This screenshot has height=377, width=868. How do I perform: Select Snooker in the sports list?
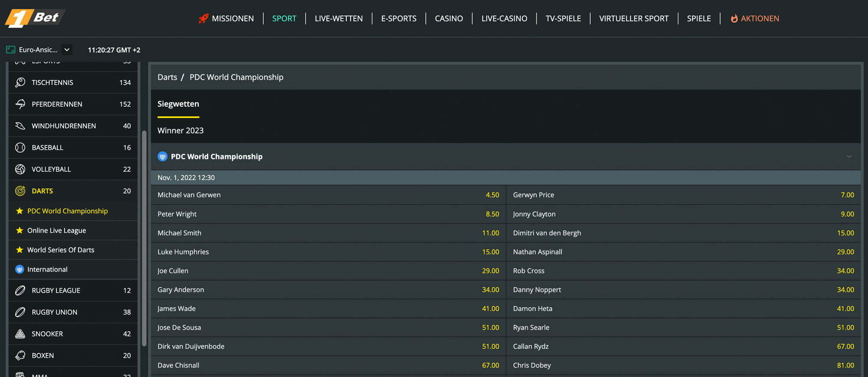(x=73, y=334)
